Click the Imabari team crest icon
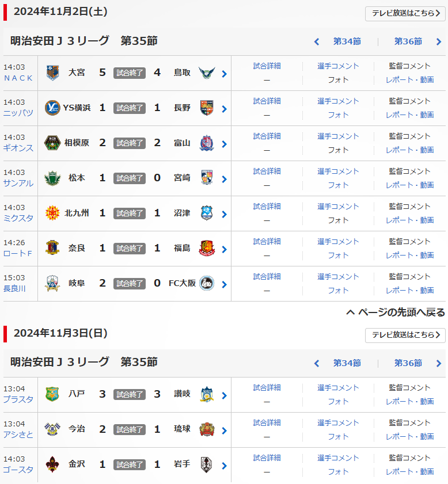Image resolution: width=448 pixels, height=484 pixels. point(52,429)
